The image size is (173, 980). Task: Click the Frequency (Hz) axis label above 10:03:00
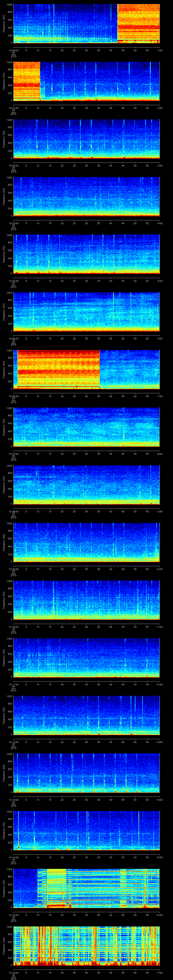(4, 197)
